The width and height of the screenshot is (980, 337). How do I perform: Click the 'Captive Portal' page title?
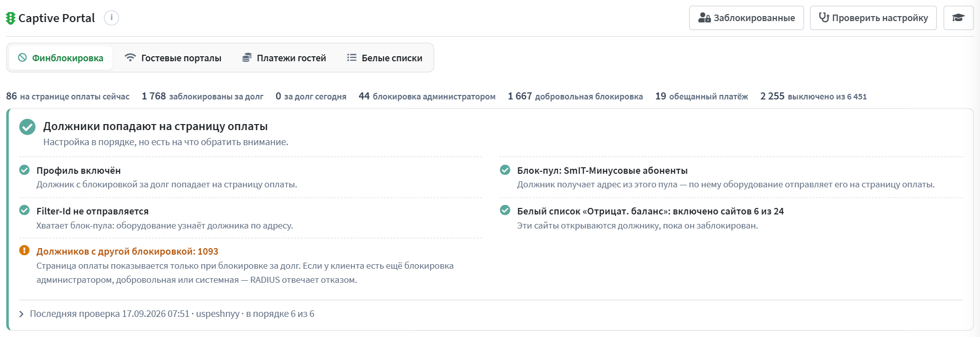pos(57,18)
